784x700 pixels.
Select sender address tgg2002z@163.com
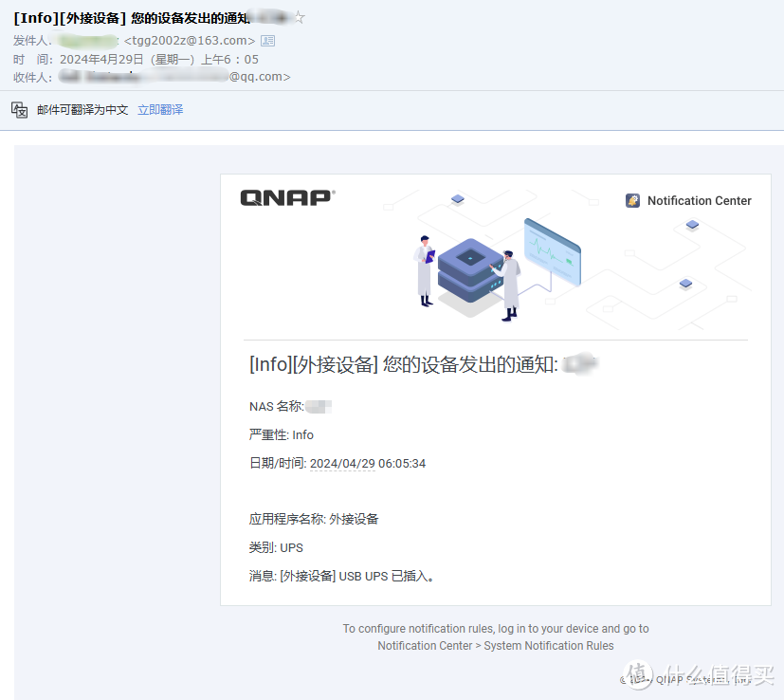click(190, 41)
